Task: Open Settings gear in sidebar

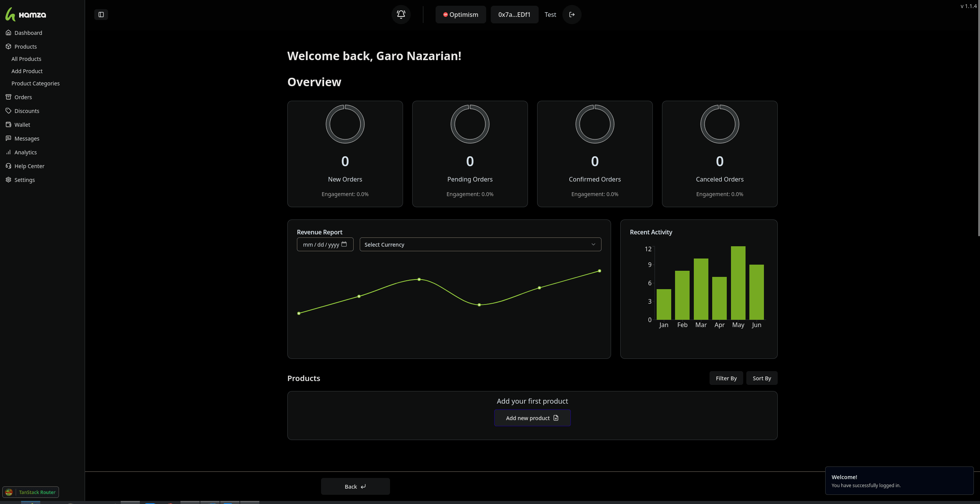Action: 8,180
